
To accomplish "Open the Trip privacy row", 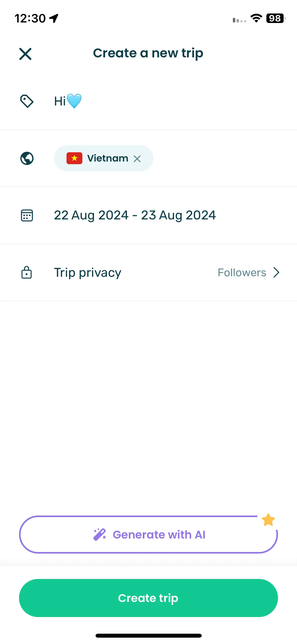I will pyautogui.click(x=148, y=273).
